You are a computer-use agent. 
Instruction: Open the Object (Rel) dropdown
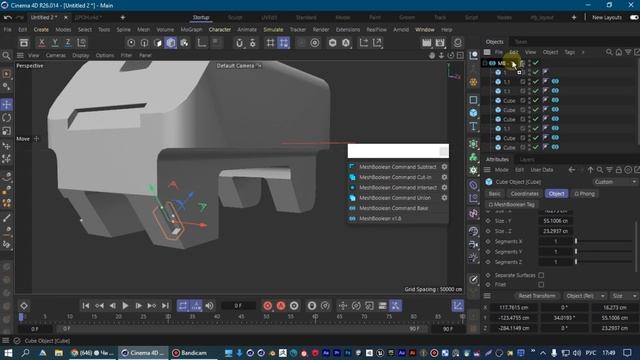click(584, 296)
